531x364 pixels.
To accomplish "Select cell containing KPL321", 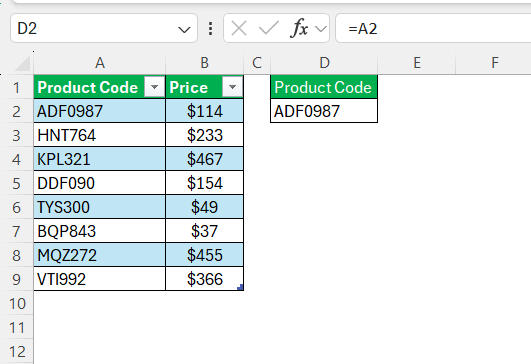I will tap(100, 159).
